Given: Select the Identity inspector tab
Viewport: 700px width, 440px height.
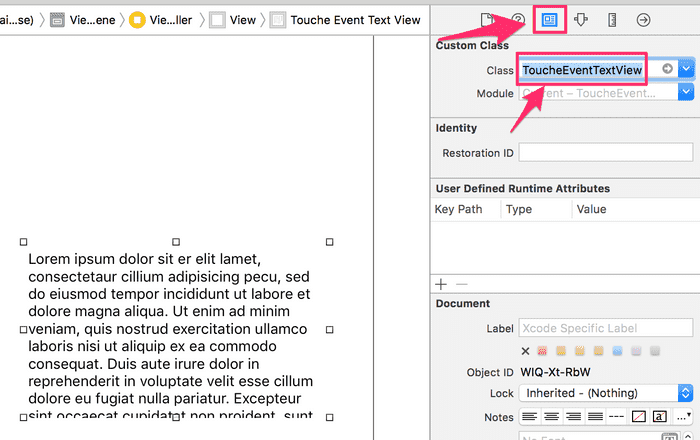Looking at the screenshot, I should (549, 19).
